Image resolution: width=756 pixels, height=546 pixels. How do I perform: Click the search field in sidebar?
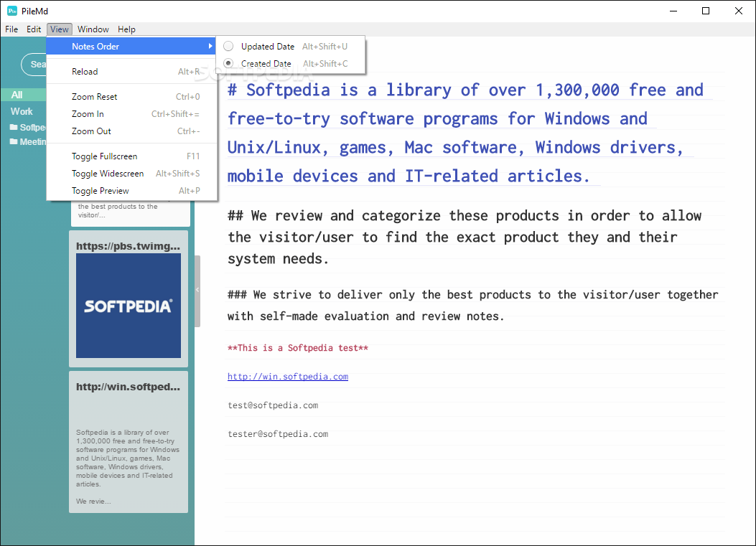pyautogui.click(x=34, y=64)
